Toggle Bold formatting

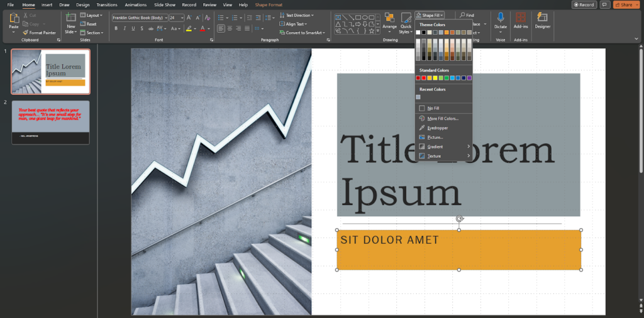[116, 28]
